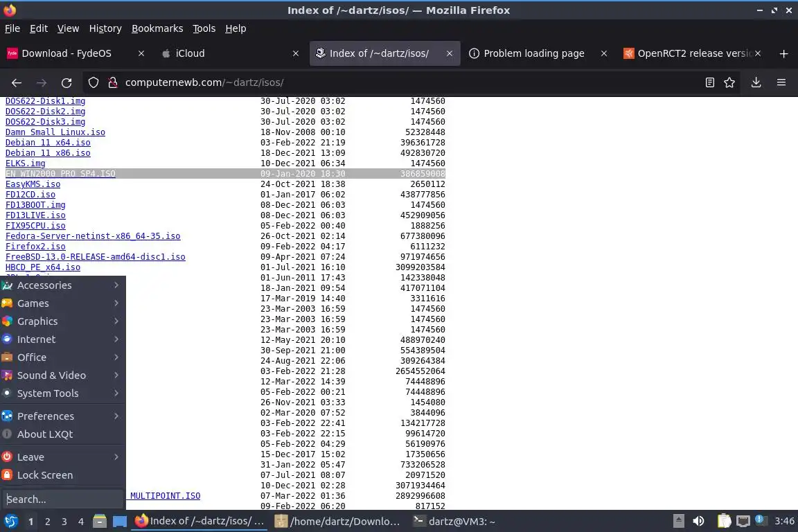Viewport: 798px width, 532px height.
Task: Click the show desktop panel icon
Action: [x=120, y=522]
